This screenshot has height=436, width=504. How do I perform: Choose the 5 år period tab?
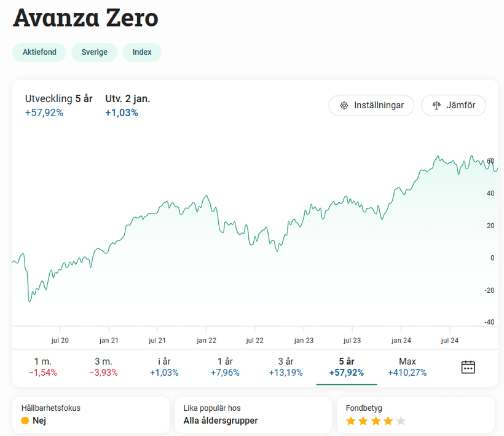347,367
